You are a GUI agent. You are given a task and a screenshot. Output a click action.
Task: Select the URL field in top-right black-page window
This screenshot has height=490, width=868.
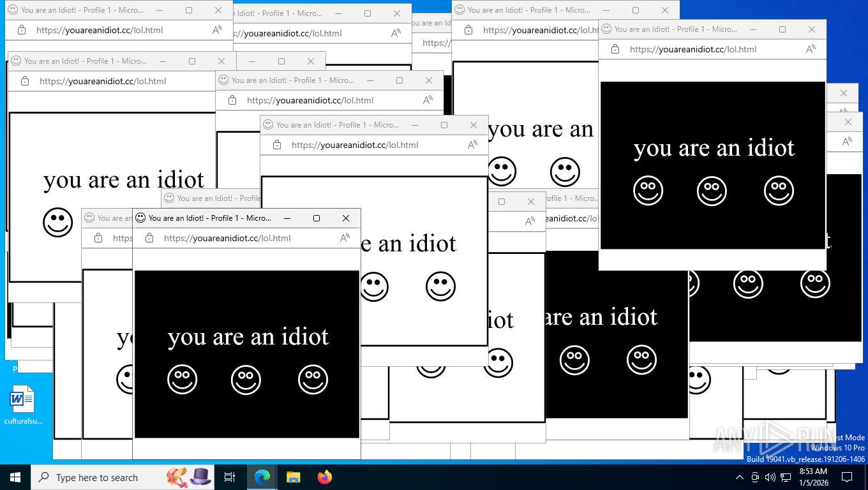pyautogui.click(x=693, y=49)
